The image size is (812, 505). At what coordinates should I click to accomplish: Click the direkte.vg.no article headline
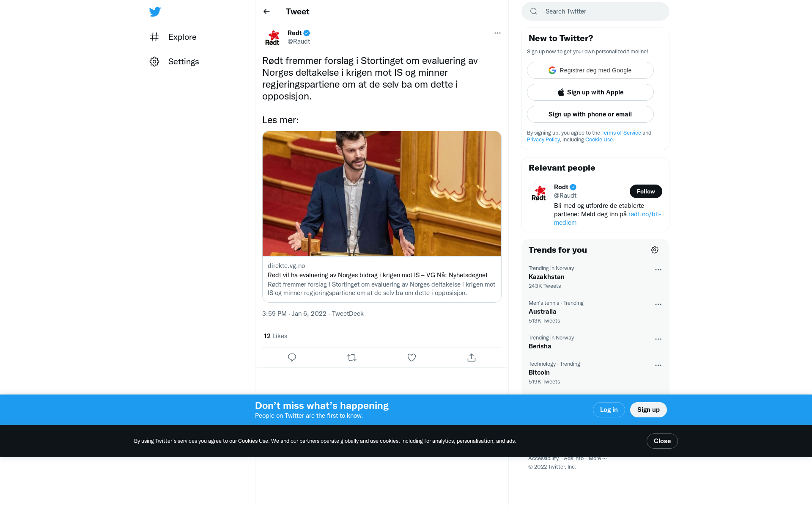pos(377,275)
